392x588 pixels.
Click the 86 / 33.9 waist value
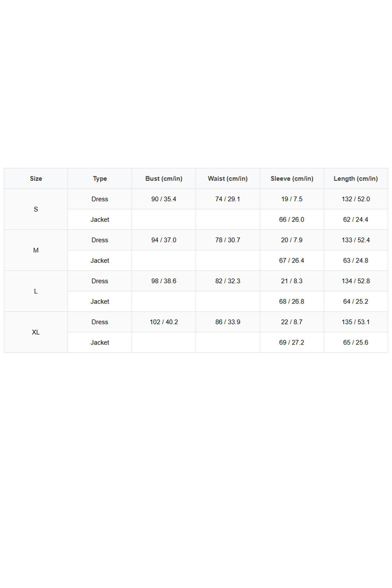228,322
